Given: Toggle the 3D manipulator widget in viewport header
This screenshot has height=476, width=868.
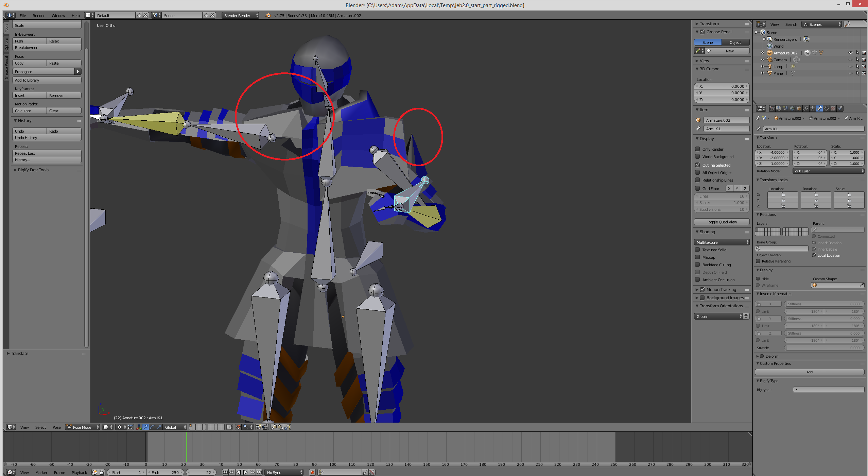Looking at the screenshot, I should (x=139, y=427).
